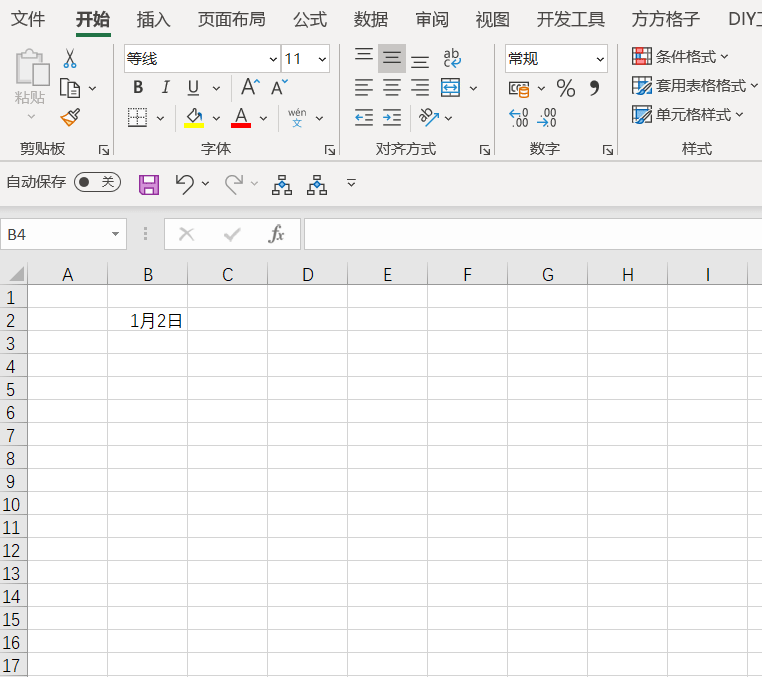Viewport: 762px width, 677px height.
Task: Switch to 公式 tab
Action: pos(310,19)
